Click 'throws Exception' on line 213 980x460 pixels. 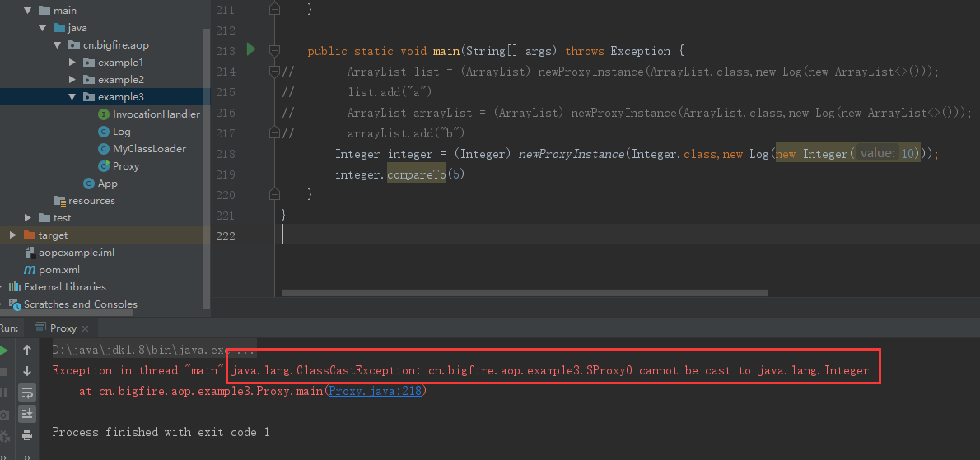click(618, 50)
